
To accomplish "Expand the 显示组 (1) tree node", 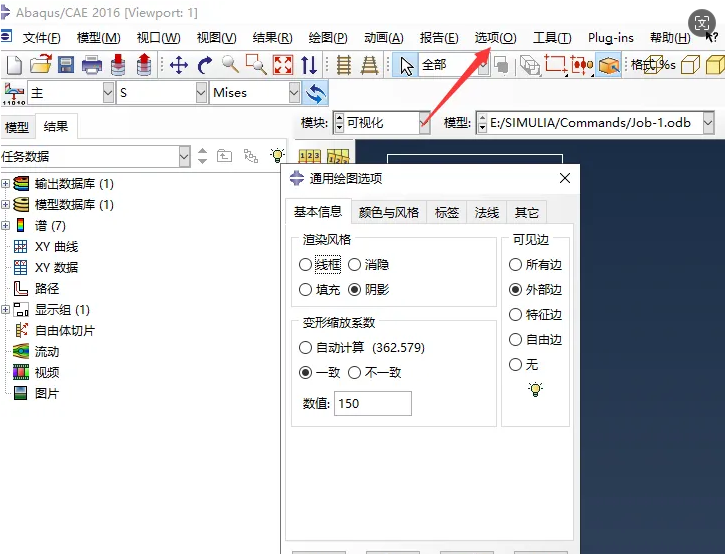I will (6, 309).
